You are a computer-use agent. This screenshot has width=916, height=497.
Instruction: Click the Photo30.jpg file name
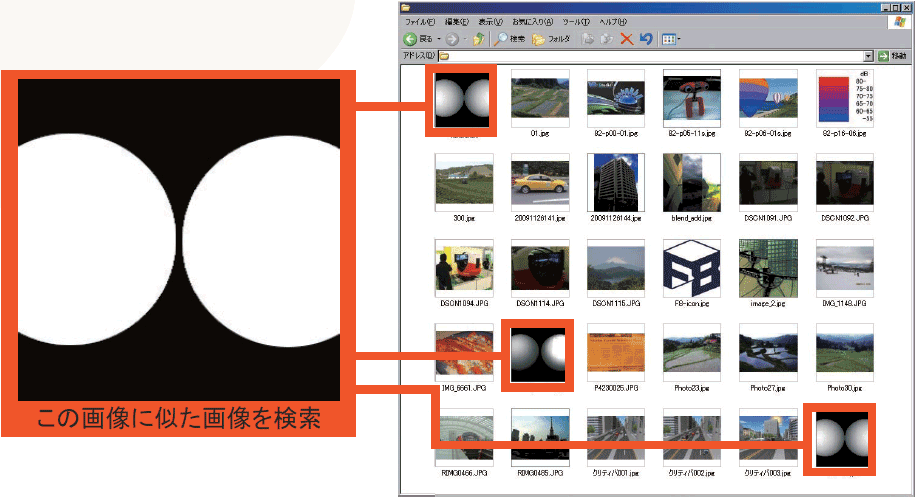(845, 388)
